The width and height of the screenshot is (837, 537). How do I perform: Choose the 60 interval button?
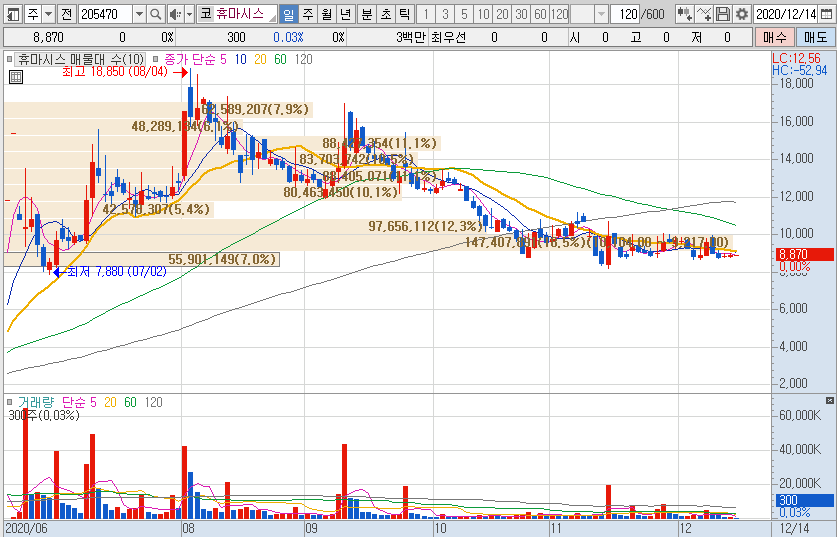[540, 14]
